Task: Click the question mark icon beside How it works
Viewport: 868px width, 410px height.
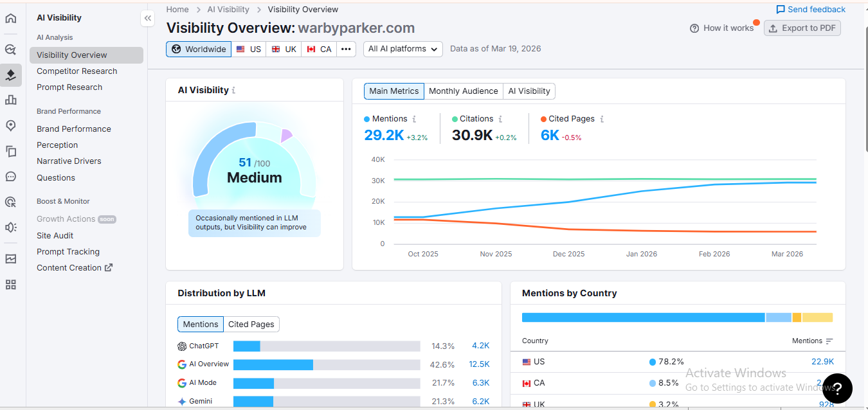Action: (694, 28)
